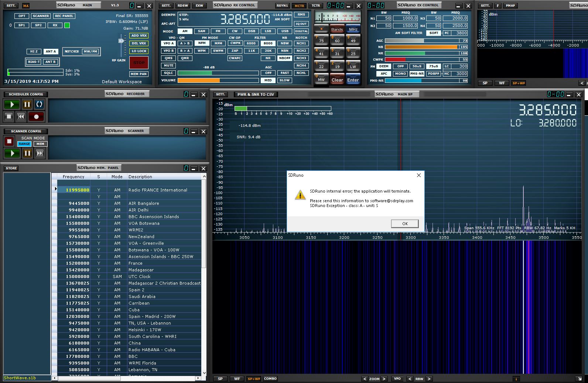Click STORE in the memory panel
Viewport: 588px width, 383px height.
pos(11,168)
